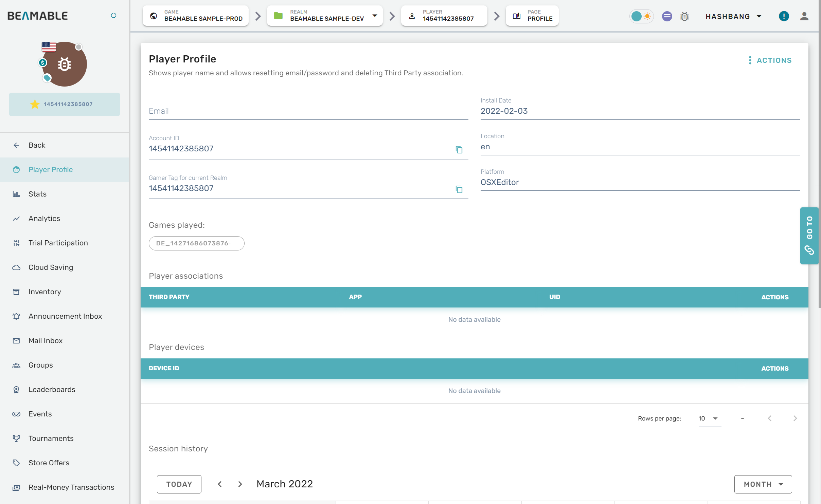The height and width of the screenshot is (504, 821).
Task: Expand the Realm Beamable Sample-Dev dropdown
Action: coord(375,16)
